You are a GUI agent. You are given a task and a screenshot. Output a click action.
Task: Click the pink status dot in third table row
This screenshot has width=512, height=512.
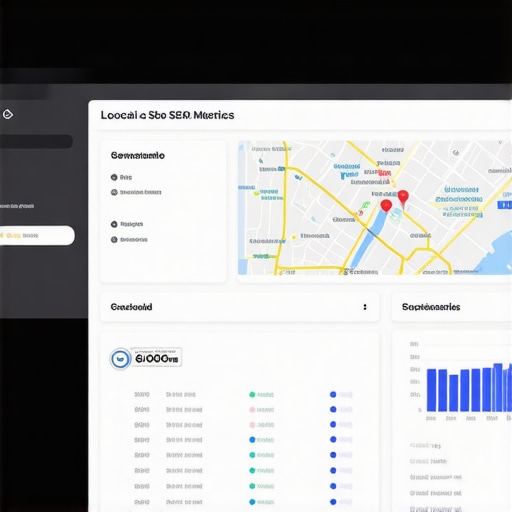[252, 425]
